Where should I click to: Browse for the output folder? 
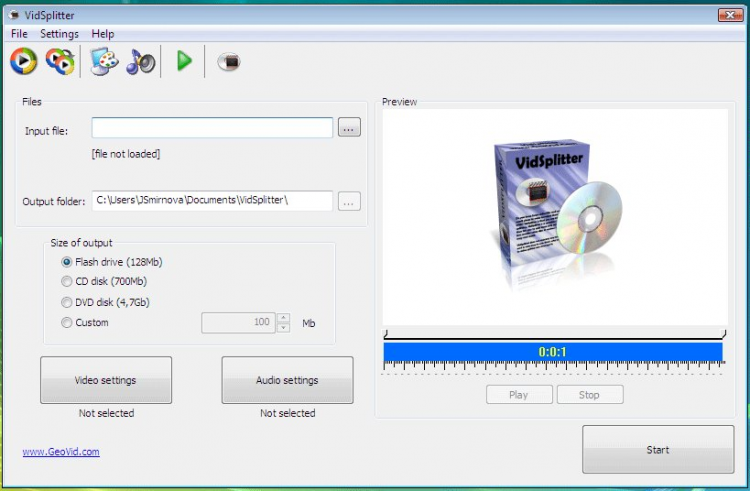tap(349, 201)
